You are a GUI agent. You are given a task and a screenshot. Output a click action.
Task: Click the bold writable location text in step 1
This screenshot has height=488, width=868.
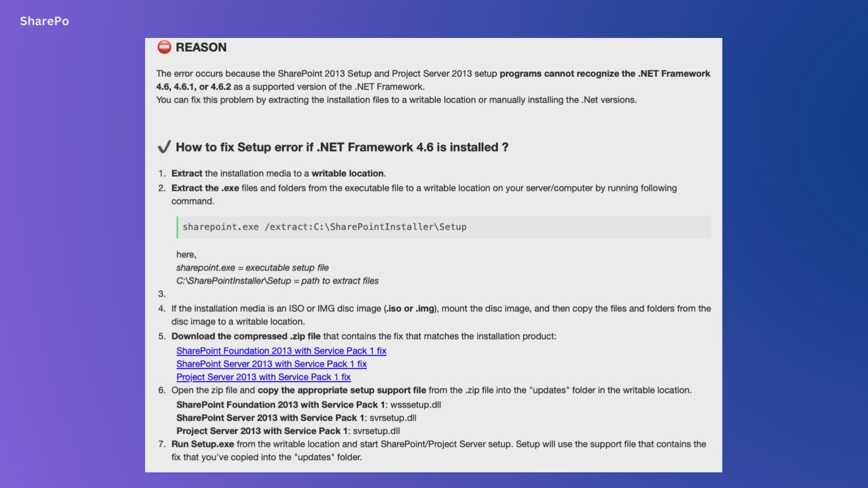[348, 174]
